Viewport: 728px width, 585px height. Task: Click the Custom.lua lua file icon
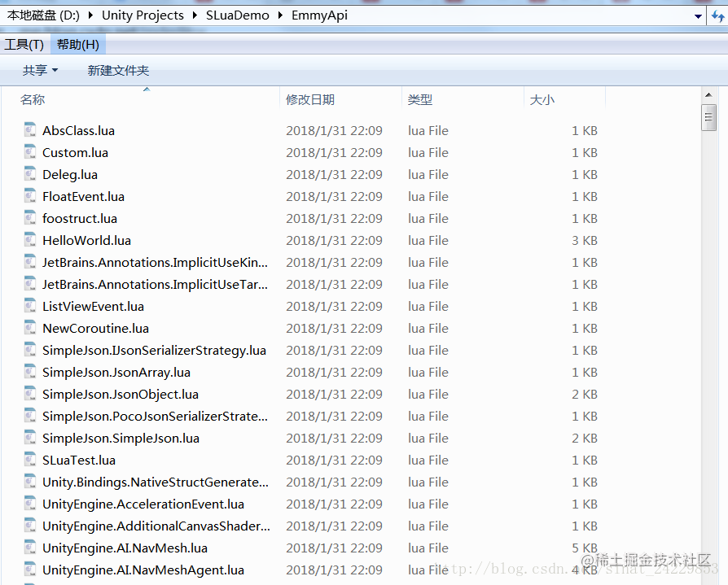[x=29, y=152]
